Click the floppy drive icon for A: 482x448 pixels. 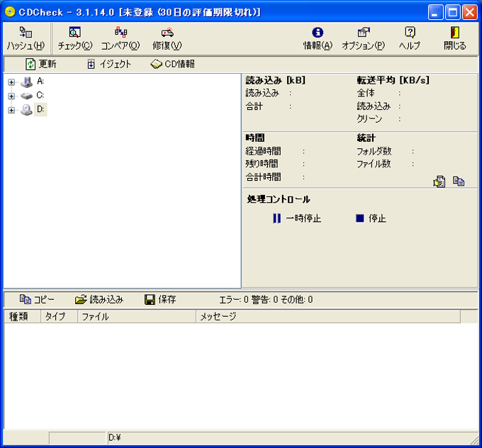click(26, 82)
